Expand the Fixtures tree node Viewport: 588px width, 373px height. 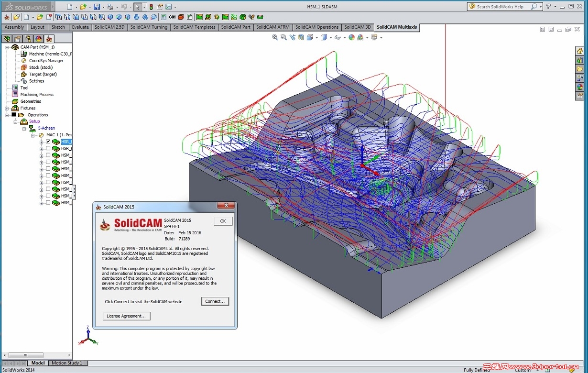click(x=7, y=108)
